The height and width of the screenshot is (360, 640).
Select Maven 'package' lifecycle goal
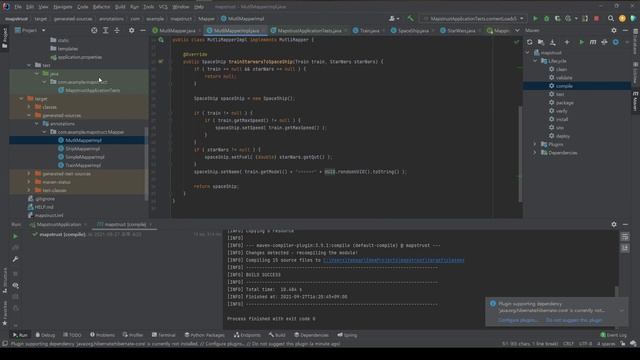564,102
